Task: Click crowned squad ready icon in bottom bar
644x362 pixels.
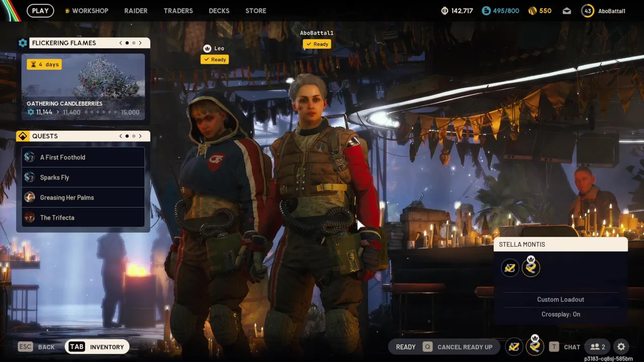Action: (535, 346)
